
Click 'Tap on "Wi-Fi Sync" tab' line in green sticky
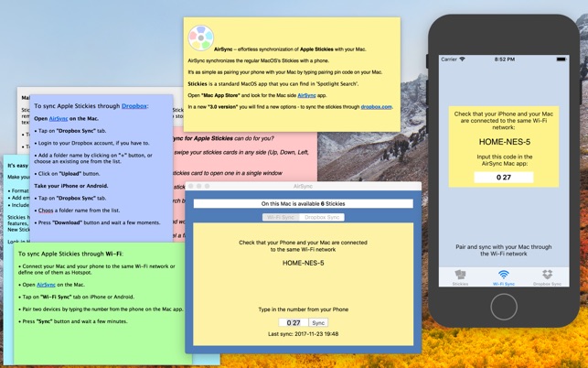tap(76, 297)
